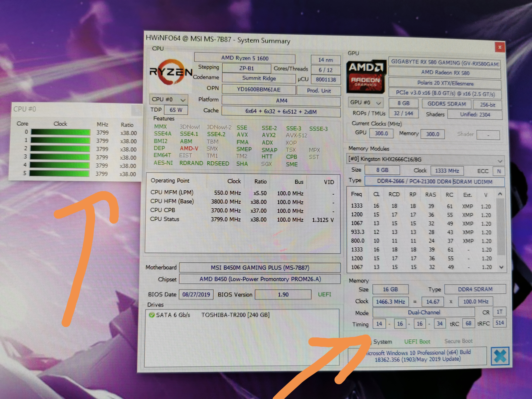
Task: Select the TOSHIBA-TR200 [240 GB] drive entry
Action: (x=236, y=315)
